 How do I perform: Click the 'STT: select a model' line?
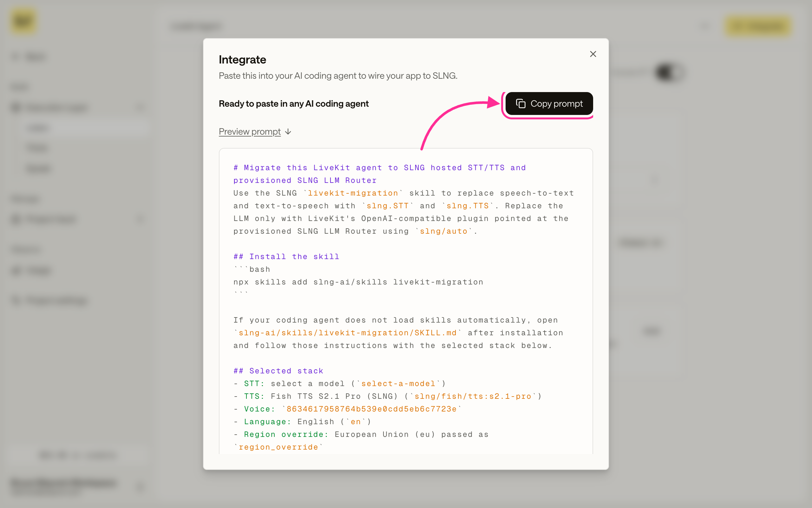click(x=340, y=383)
